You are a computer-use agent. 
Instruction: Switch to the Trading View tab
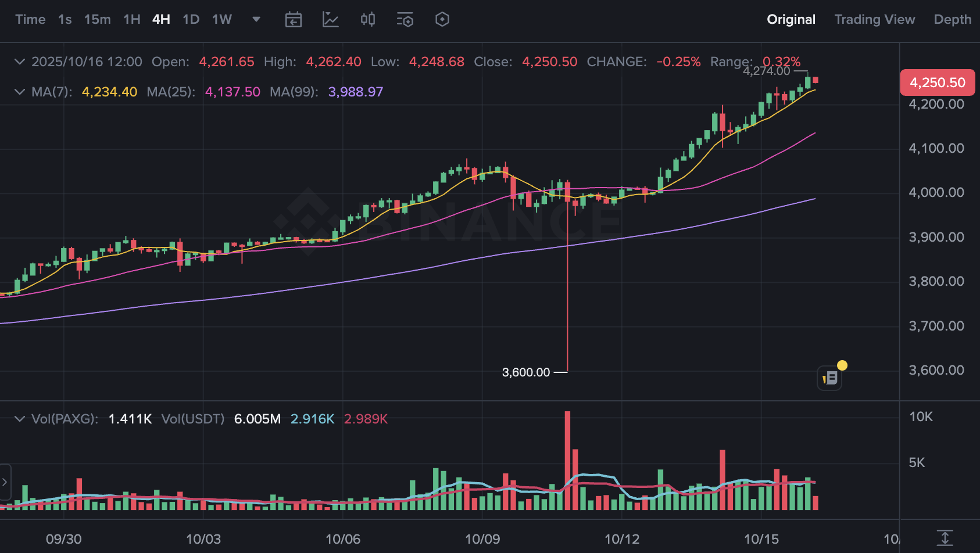875,20
